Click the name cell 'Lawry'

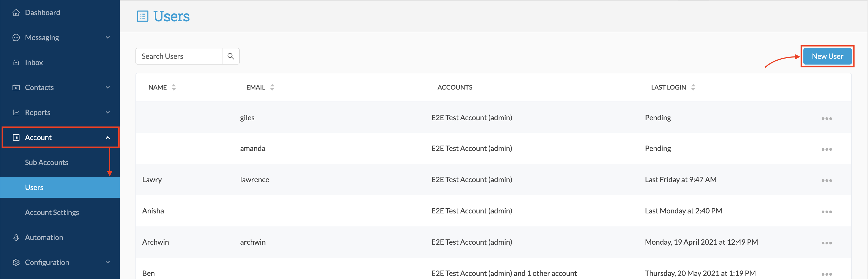152,180
